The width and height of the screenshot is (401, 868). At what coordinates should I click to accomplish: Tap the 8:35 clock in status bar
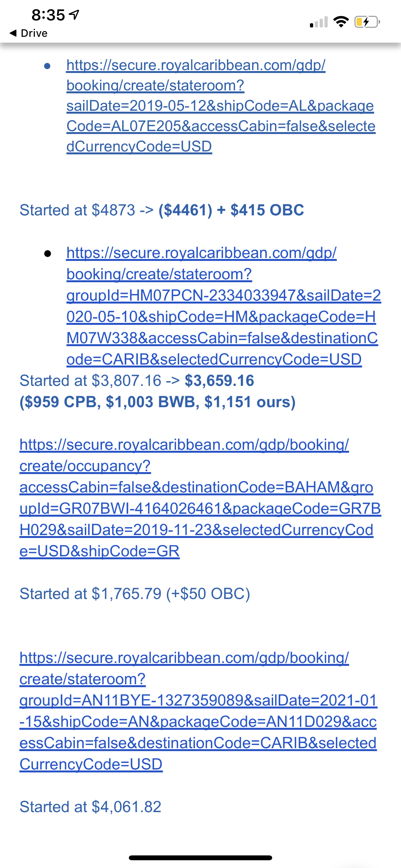[48, 15]
